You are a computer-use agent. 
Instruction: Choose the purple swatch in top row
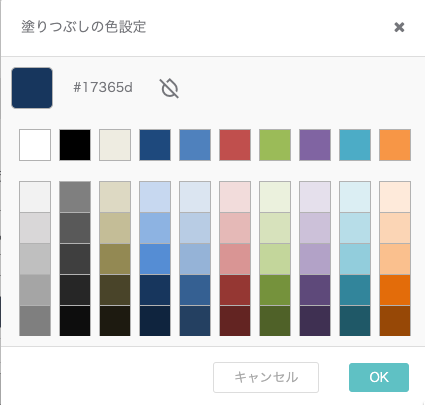click(315, 145)
